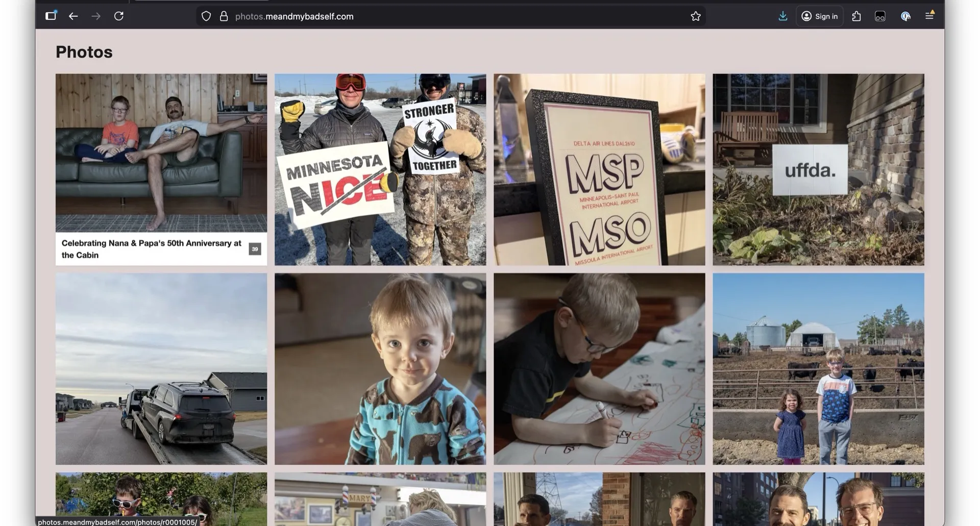The height and width of the screenshot is (526, 980).
Task: Open the Nana & Papa's 50th Anniversary album
Action: (161, 168)
